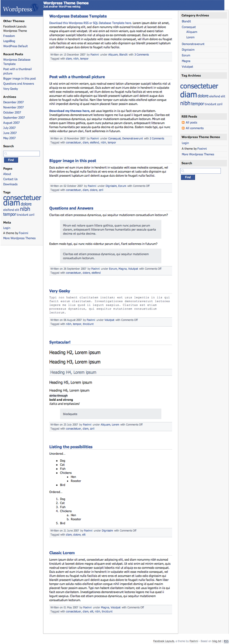The image size is (230, 644).
Task: Focus the right sidebar search input field
Action: [201, 171]
